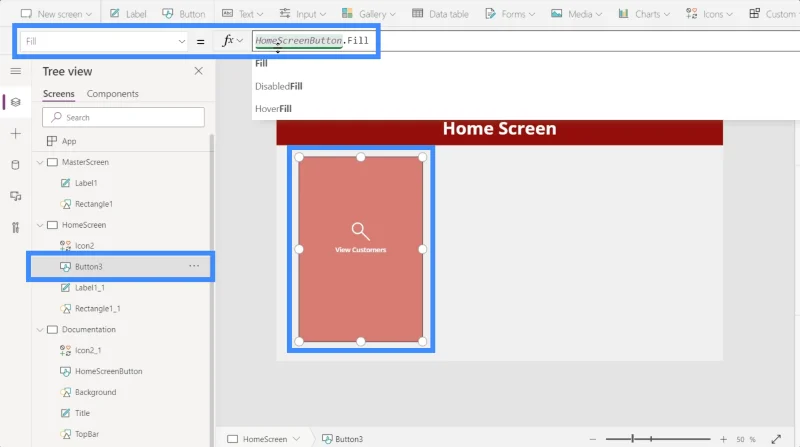Collapse the MasterScreen node
Image resolution: width=800 pixels, height=447 pixels.
(x=40, y=162)
